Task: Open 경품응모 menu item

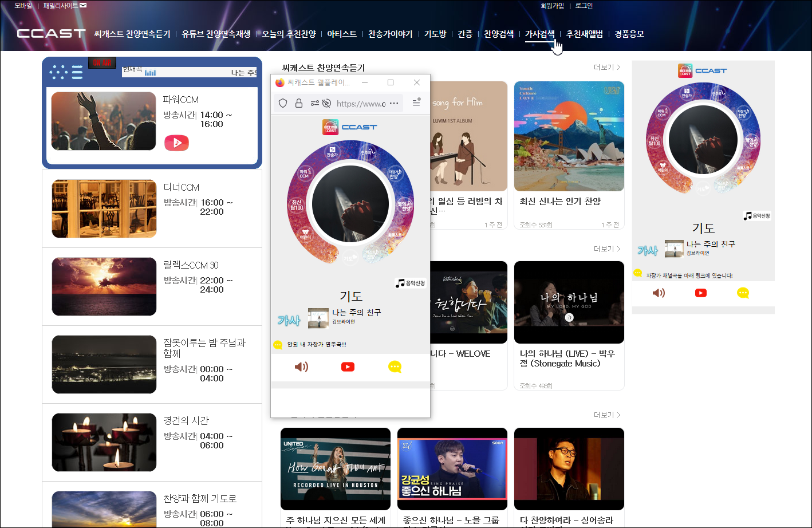Action: 629,34
